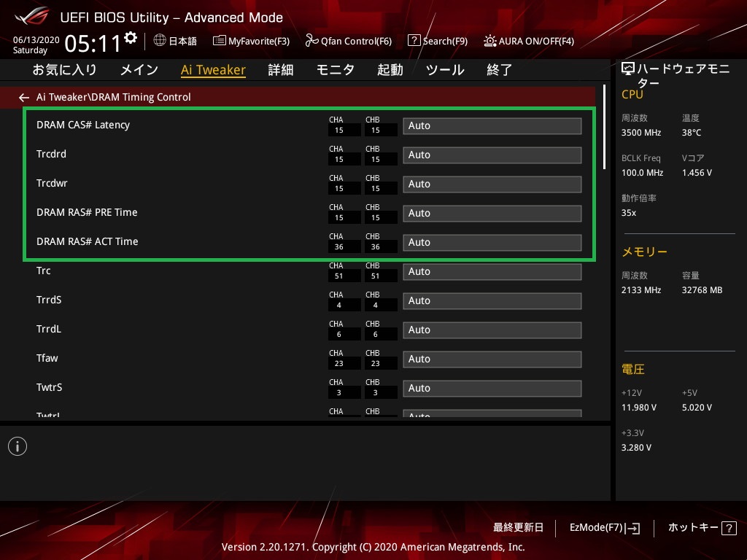
Task: Toggle AURA ON/OFF(F4)
Action: click(x=528, y=41)
